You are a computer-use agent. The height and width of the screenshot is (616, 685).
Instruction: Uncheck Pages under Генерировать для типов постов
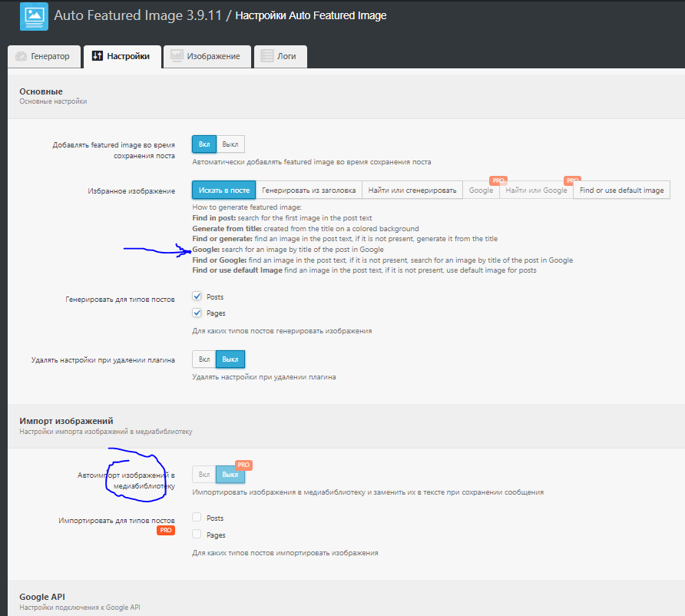(x=197, y=313)
